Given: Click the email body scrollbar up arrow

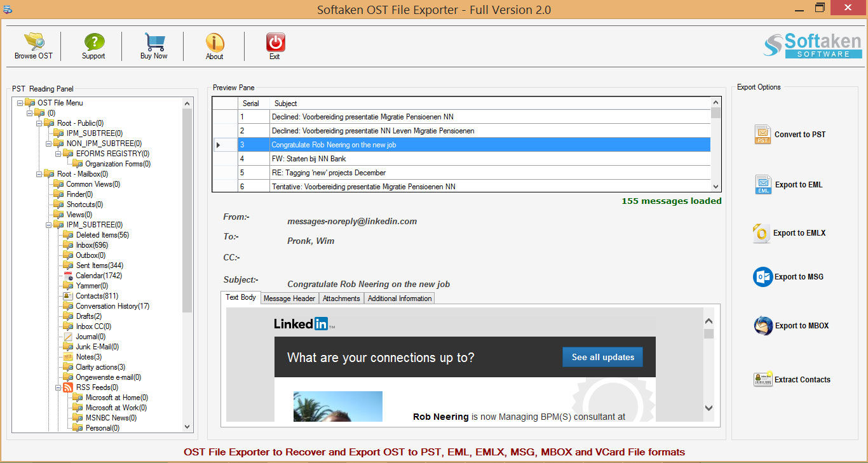Looking at the screenshot, I should [x=709, y=322].
